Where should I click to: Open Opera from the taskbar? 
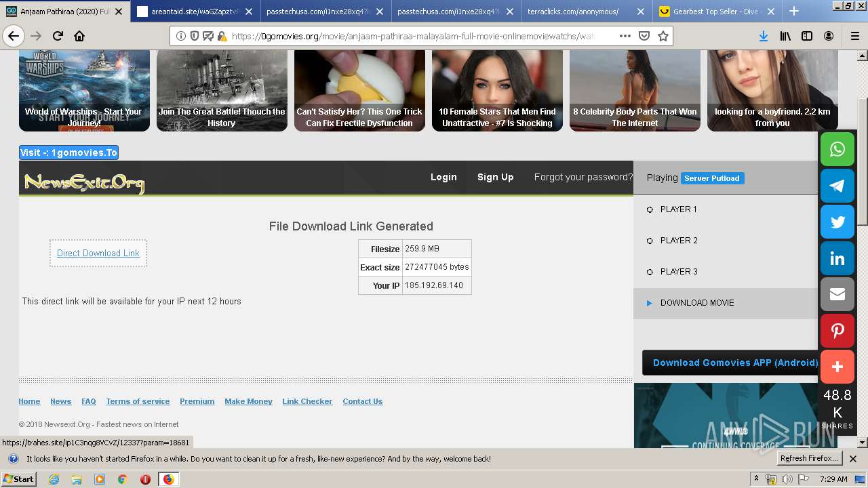pos(145,479)
